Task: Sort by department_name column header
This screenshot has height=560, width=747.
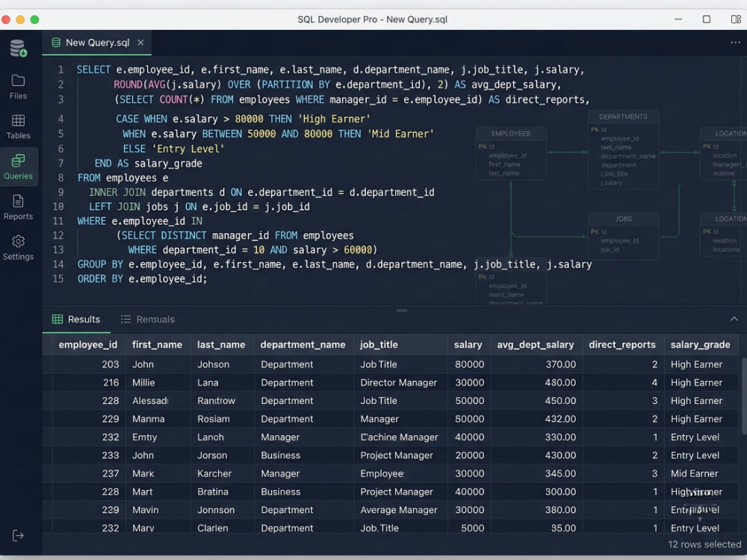Action: point(303,344)
